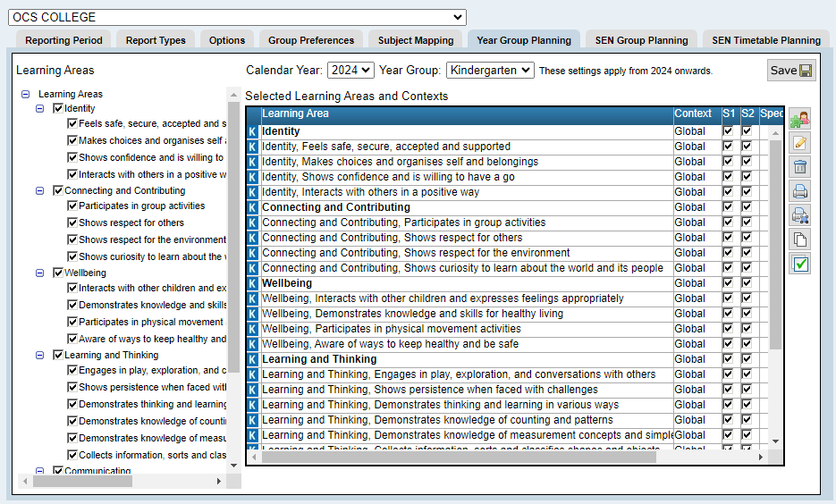This screenshot has height=504, width=836.
Task: Click the grid's vertical scrollbar down arrow
Action: point(775,441)
